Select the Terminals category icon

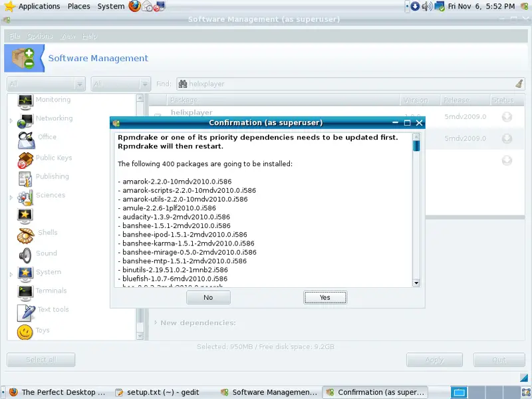tap(25, 293)
